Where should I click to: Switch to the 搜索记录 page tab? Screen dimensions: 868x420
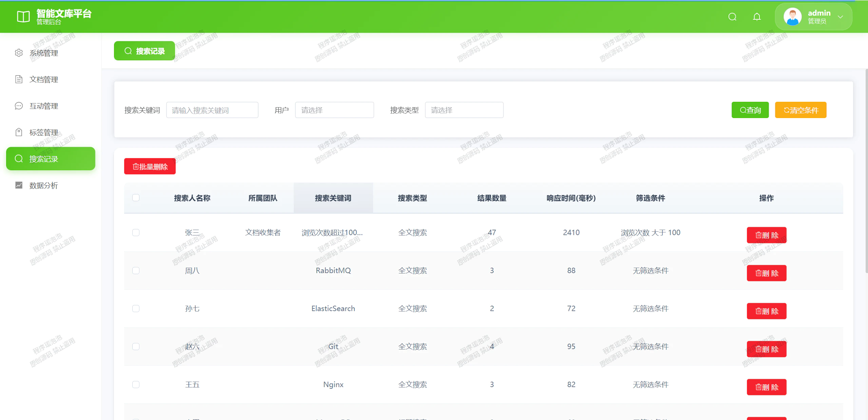[144, 51]
